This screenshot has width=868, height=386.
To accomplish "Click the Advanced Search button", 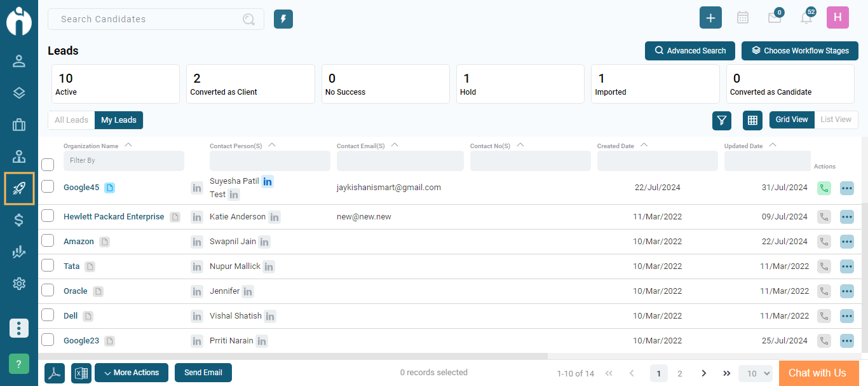I will click(690, 51).
